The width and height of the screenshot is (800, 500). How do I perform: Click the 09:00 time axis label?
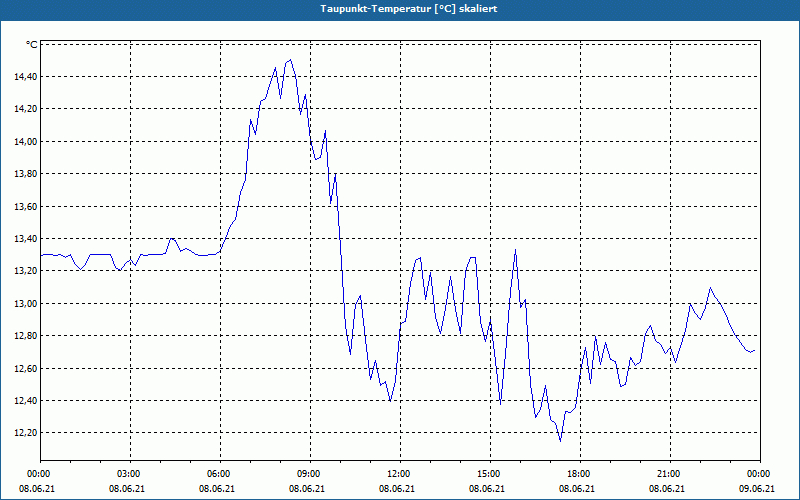[310, 474]
